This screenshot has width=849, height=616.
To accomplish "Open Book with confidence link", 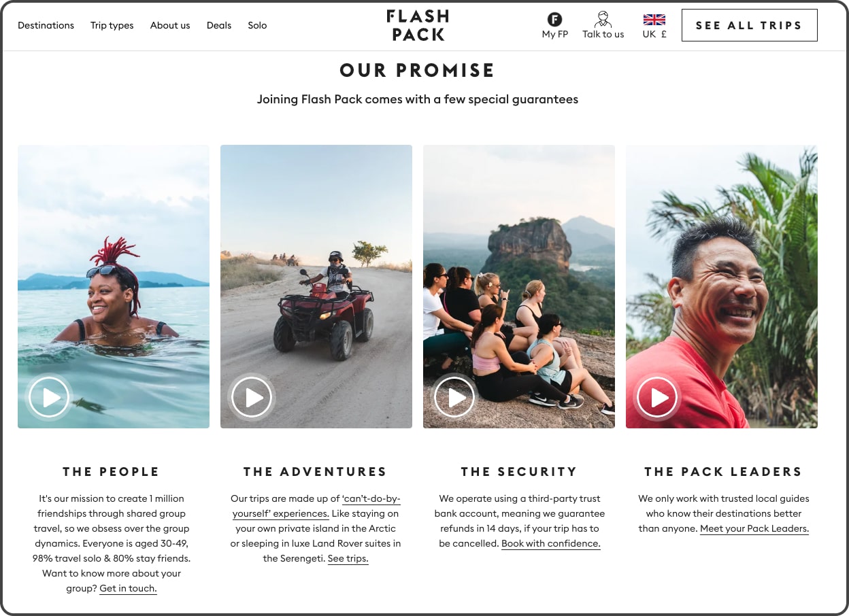I will coord(551,544).
